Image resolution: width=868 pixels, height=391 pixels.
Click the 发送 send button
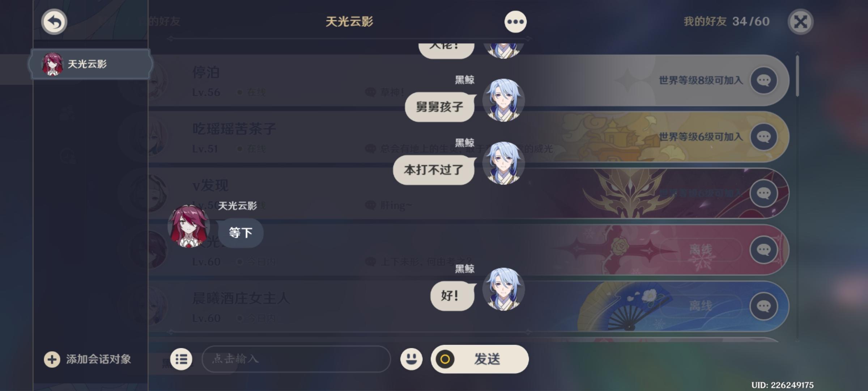pyautogui.click(x=480, y=359)
